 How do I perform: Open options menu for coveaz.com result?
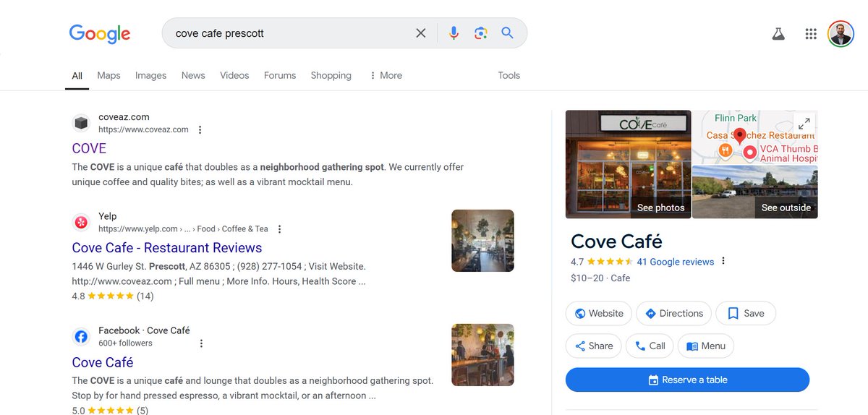pyautogui.click(x=200, y=130)
